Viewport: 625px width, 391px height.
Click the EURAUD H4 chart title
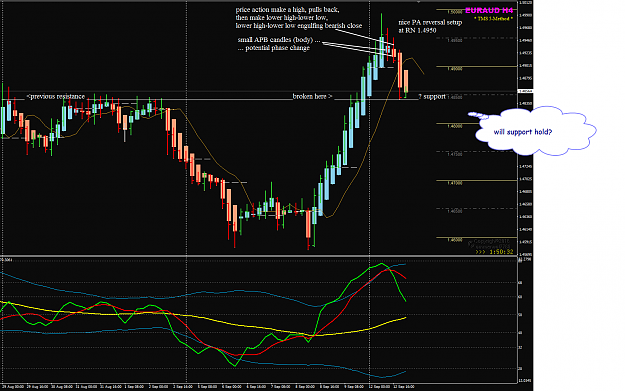click(489, 10)
